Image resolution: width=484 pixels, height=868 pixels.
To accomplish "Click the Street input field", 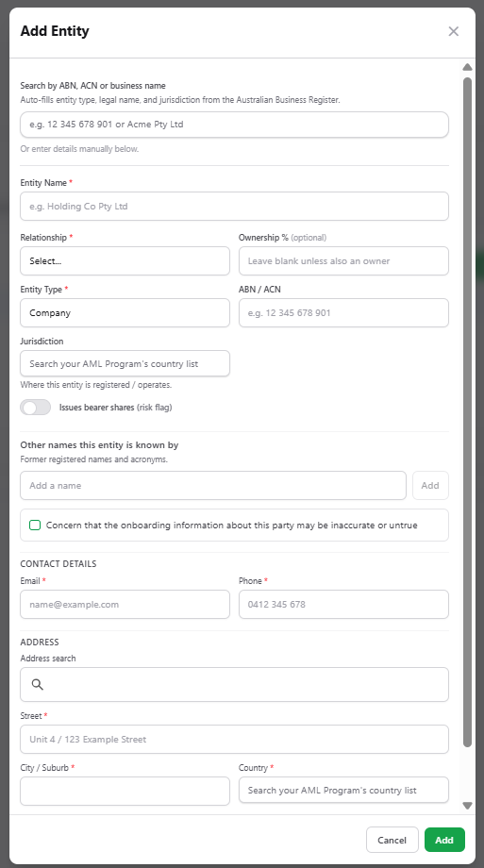I will pos(234,739).
